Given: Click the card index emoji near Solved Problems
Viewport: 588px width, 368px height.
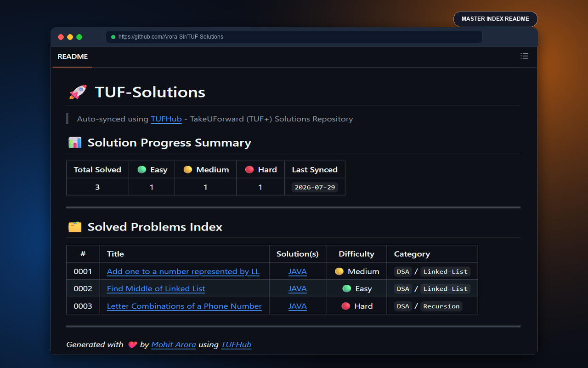Looking at the screenshot, I should pyautogui.click(x=75, y=227).
